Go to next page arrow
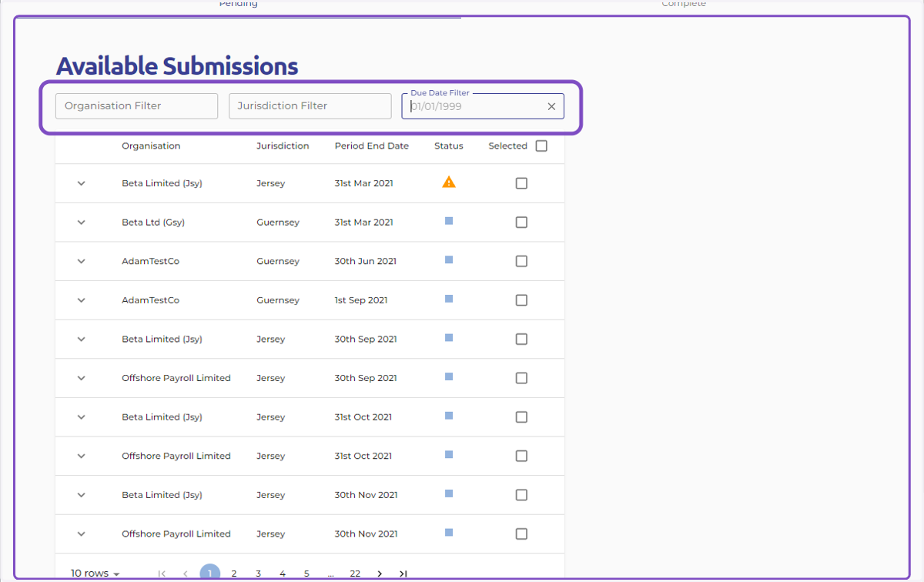 (380, 574)
